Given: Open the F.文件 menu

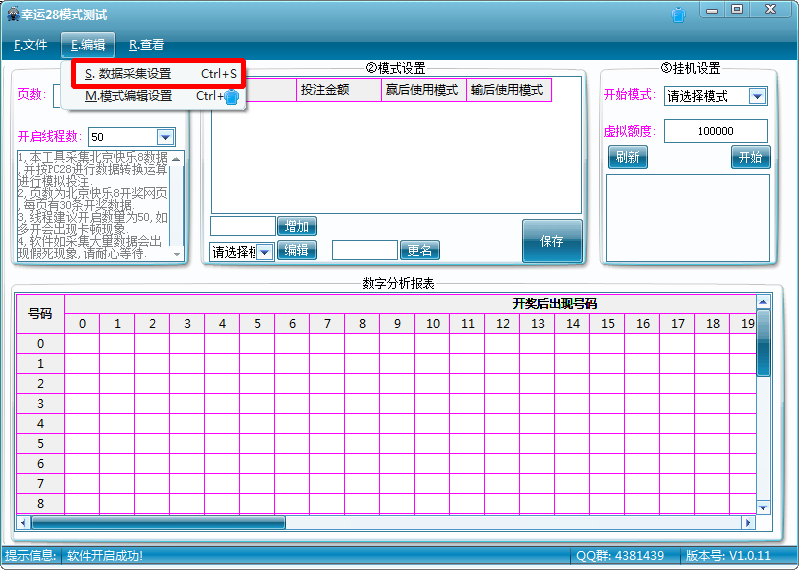Looking at the screenshot, I should tap(30, 45).
